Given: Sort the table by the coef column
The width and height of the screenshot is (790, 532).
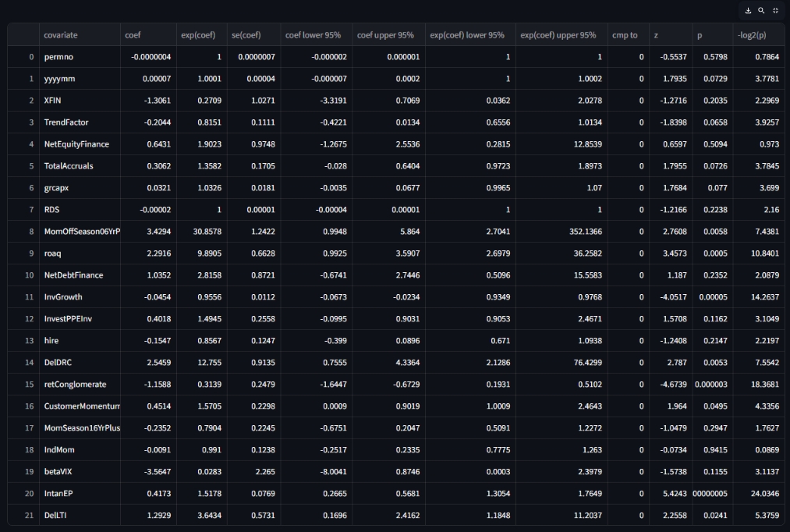Looking at the screenshot, I should [131, 34].
